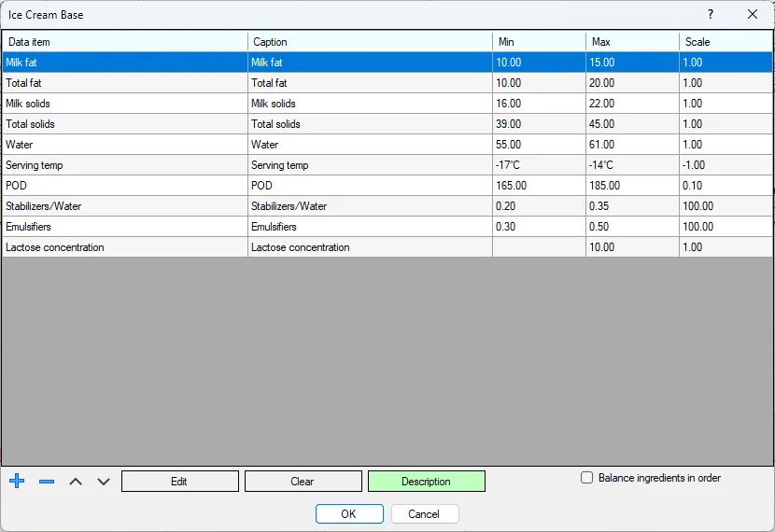Click the blue minus remove-row icon
Viewport: 775px width, 532px height.
[x=47, y=481]
